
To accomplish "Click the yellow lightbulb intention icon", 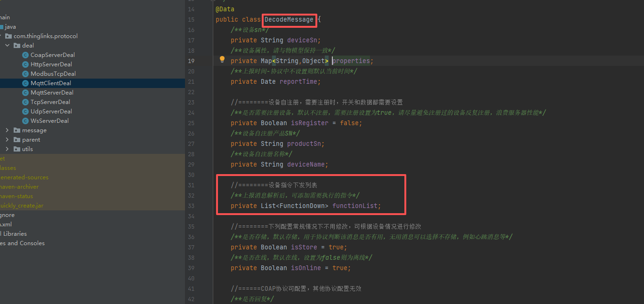I will 223,60.
